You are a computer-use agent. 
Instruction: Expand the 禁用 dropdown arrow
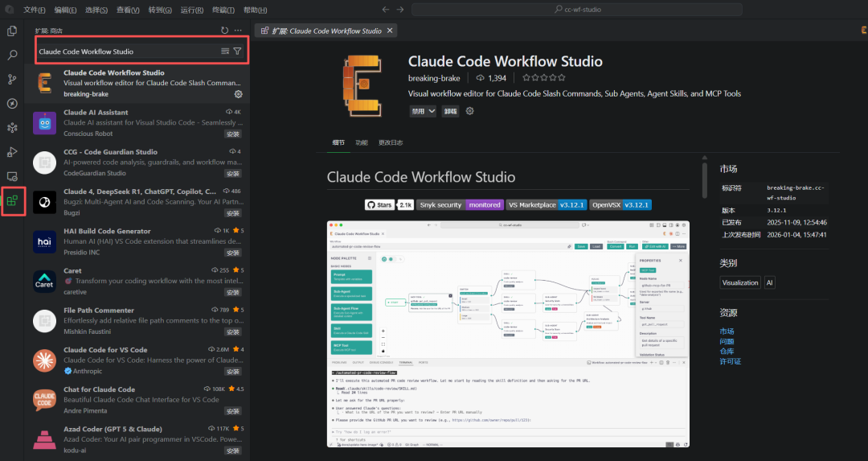(x=432, y=111)
